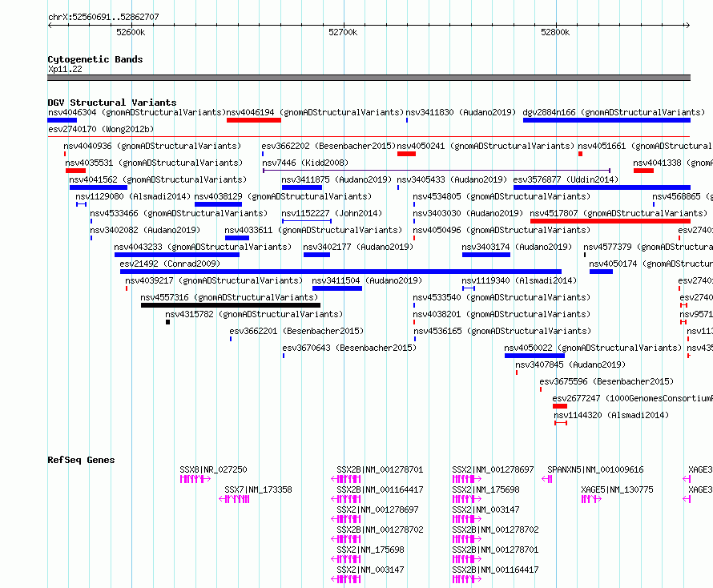Select the right-side SSX2|NM_175698 gene glyph

pos(467,499)
